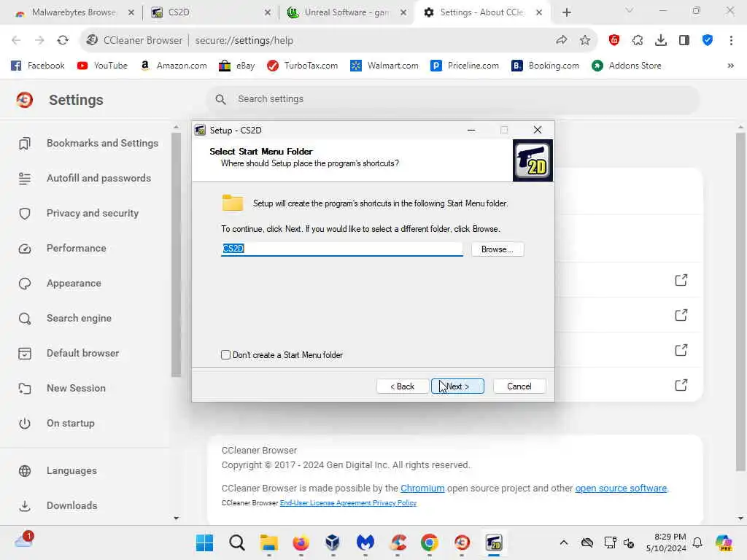This screenshot has width=747, height=560.
Task: Switch to the Unreal Software tab
Action: 347,12
